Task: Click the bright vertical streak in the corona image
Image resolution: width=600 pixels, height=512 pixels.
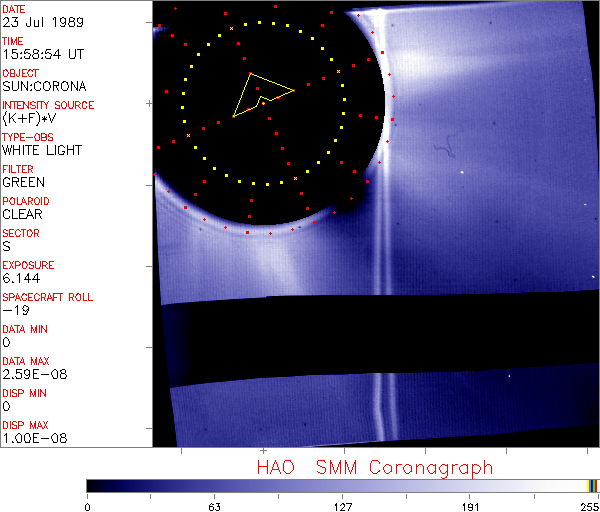Action: [379, 260]
